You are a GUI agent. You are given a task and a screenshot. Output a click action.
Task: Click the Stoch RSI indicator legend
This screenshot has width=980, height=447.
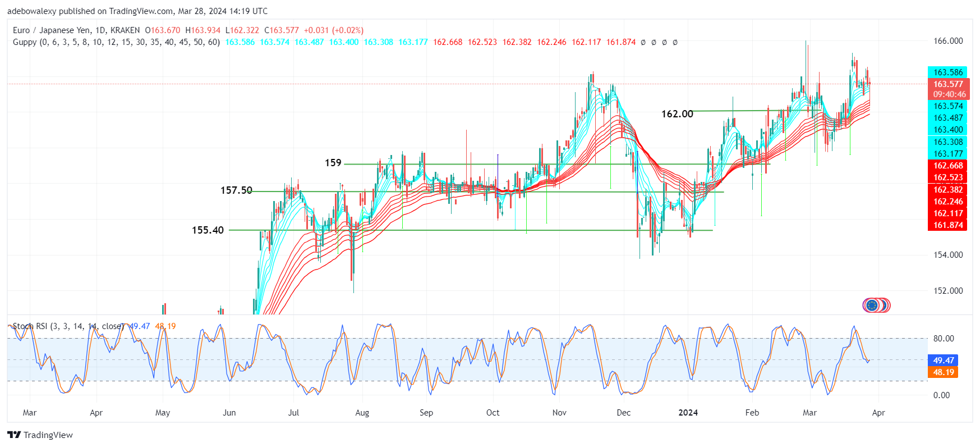tap(68, 326)
